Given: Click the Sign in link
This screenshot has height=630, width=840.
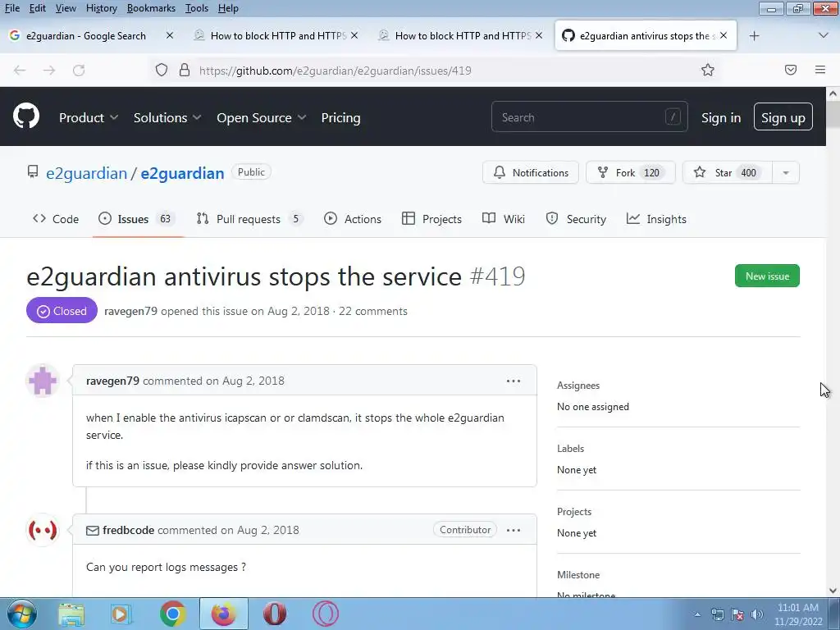Looking at the screenshot, I should click(721, 117).
